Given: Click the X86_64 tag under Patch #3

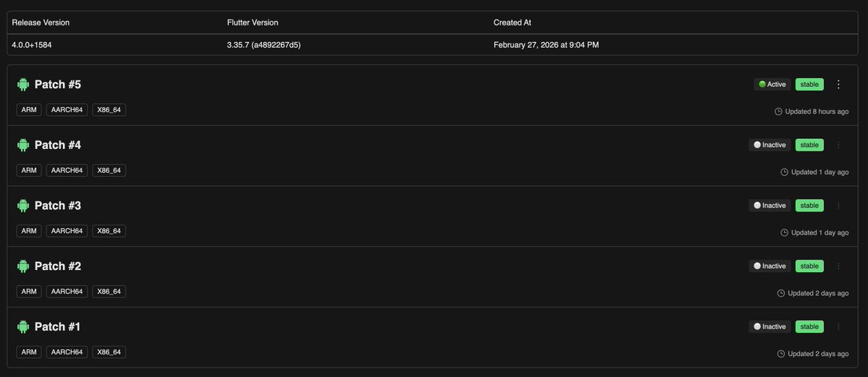Looking at the screenshot, I should (109, 231).
